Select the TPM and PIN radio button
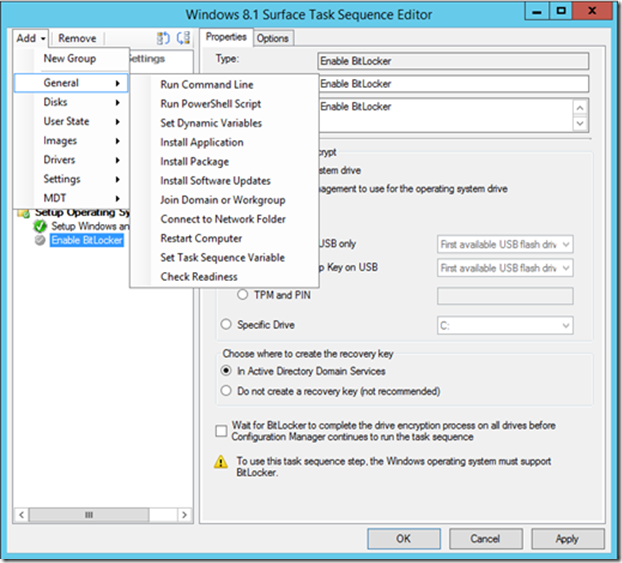The height and width of the screenshot is (563, 622). (242, 295)
